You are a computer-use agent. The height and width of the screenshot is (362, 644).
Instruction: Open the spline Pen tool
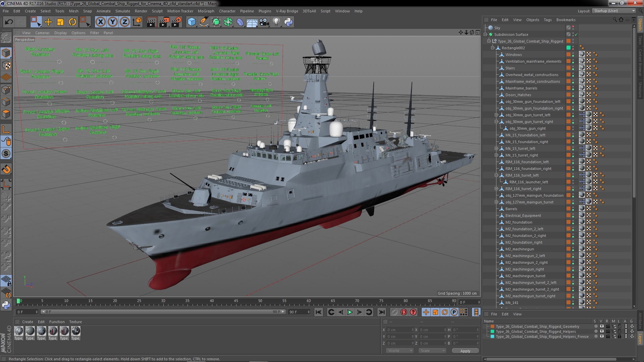204,22
